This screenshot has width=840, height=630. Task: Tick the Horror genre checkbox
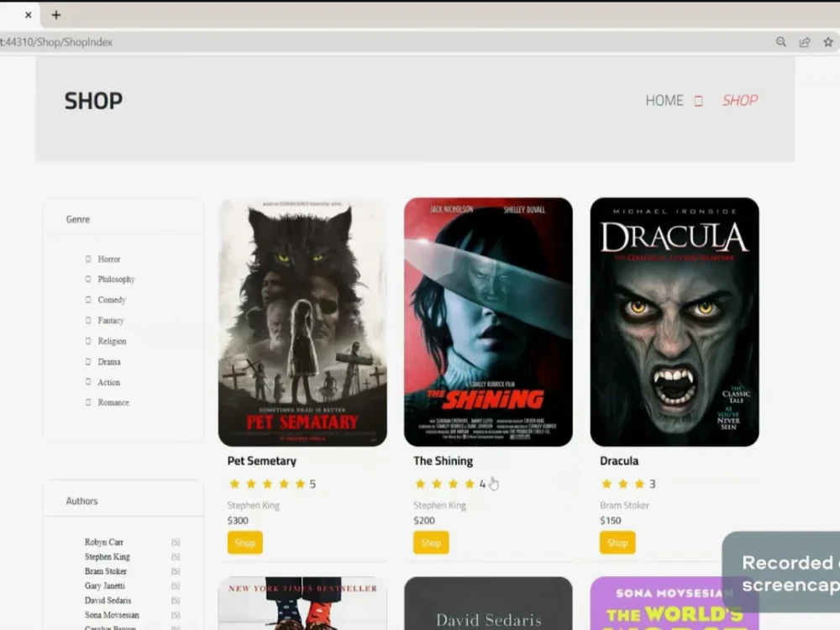[88, 259]
